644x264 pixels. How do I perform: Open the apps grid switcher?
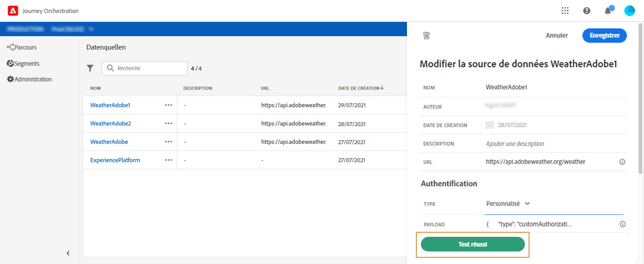click(565, 11)
